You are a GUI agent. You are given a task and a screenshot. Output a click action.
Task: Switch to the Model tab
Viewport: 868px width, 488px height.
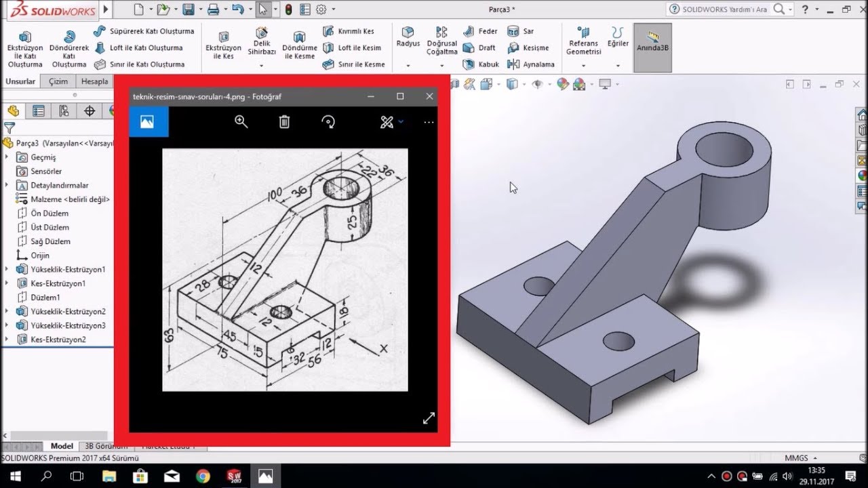point(62,446)
